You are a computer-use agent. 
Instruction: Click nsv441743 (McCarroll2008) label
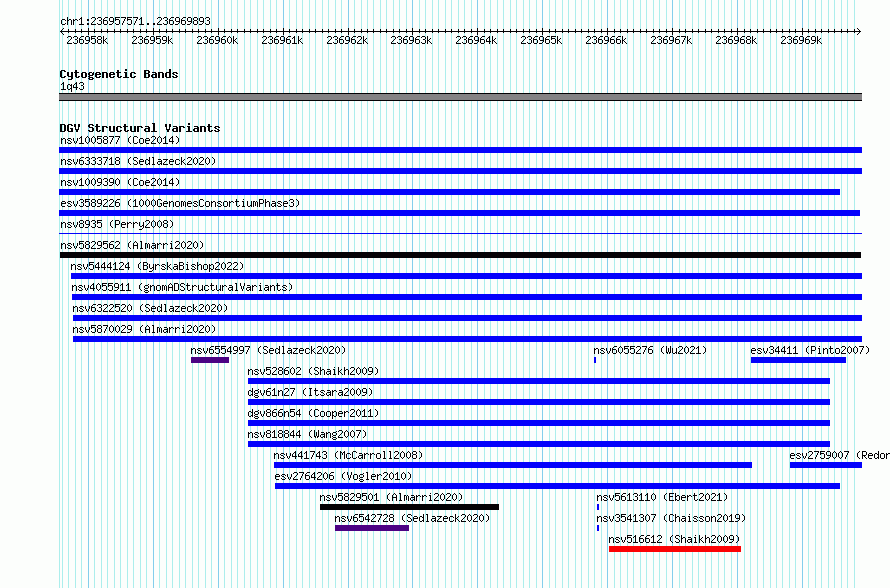348,455
